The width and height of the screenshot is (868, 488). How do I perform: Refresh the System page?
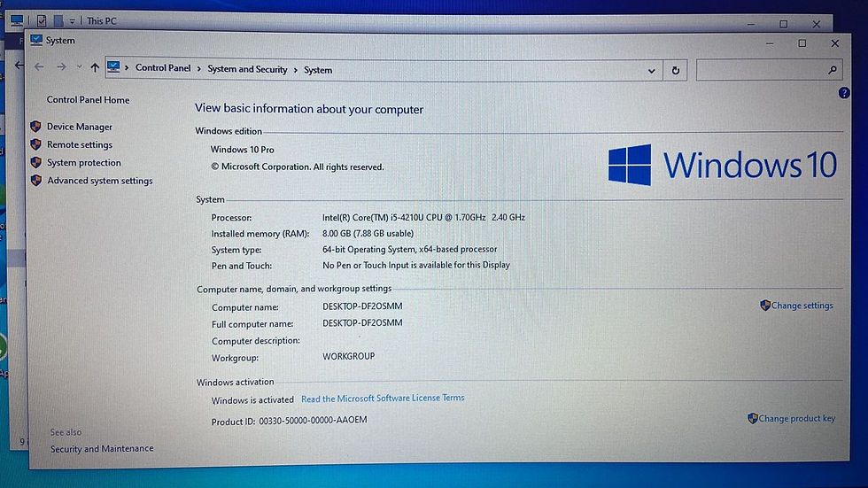(675, 71)
